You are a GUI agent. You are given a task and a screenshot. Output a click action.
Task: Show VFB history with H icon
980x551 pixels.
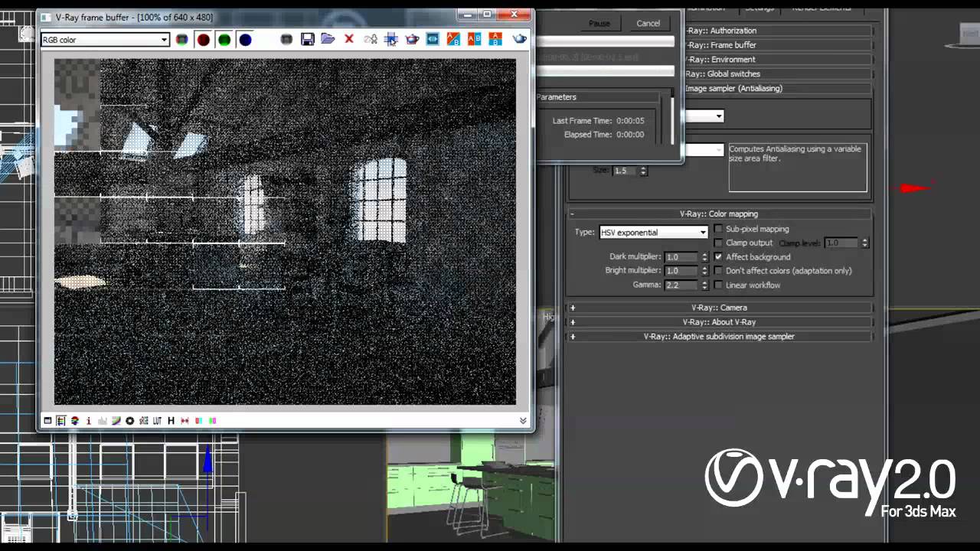(x=171, y=421)
